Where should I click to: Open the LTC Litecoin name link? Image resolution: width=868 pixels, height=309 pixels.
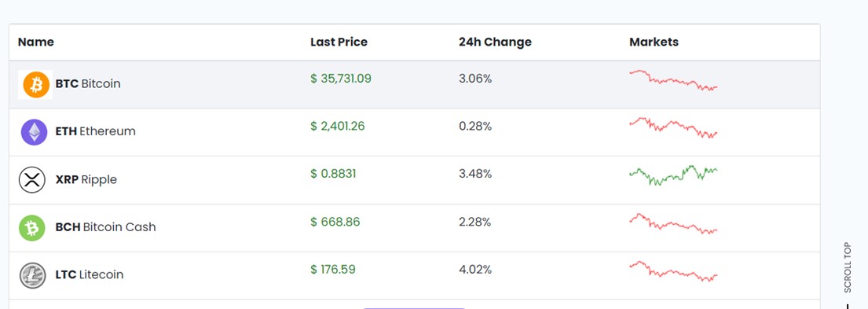pyautogui.click(x=90, y=274)
